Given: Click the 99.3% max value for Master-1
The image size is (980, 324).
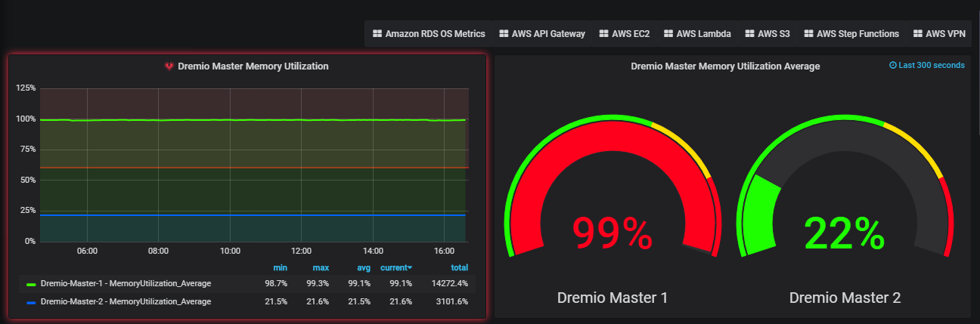Looking at the screenshot, I should (318, 283).
